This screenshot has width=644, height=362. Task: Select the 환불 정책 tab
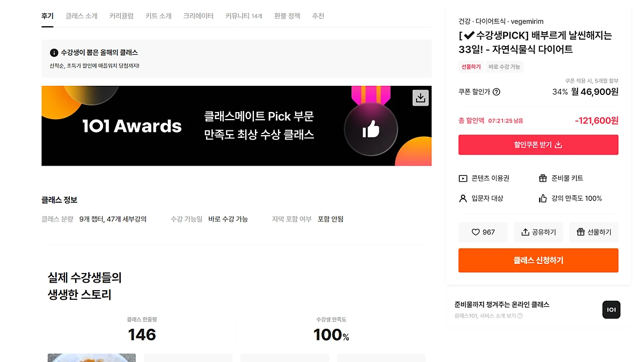tap(287, 16)
